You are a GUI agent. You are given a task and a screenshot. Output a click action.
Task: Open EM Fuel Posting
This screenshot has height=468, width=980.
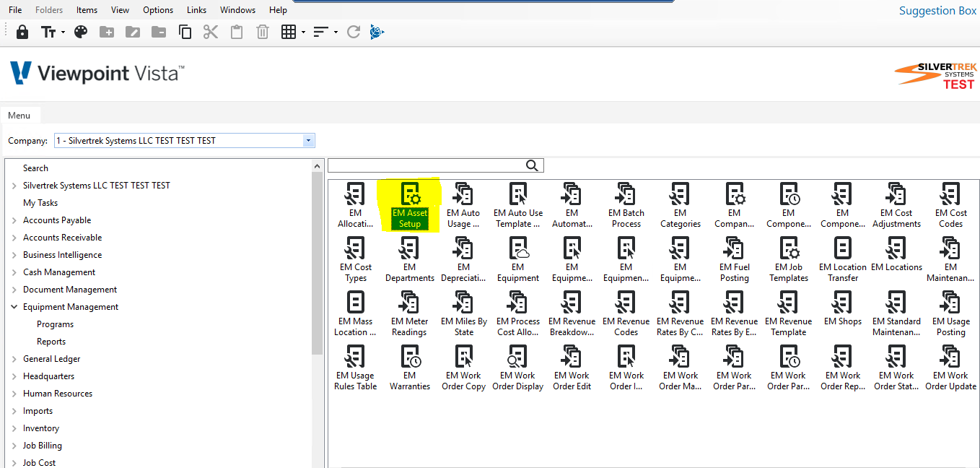click(735, 260)
